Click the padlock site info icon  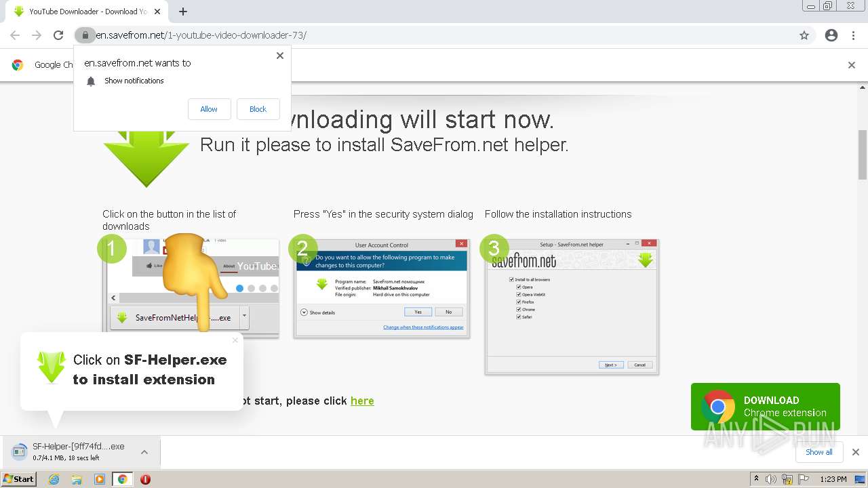tap(85, 35)
